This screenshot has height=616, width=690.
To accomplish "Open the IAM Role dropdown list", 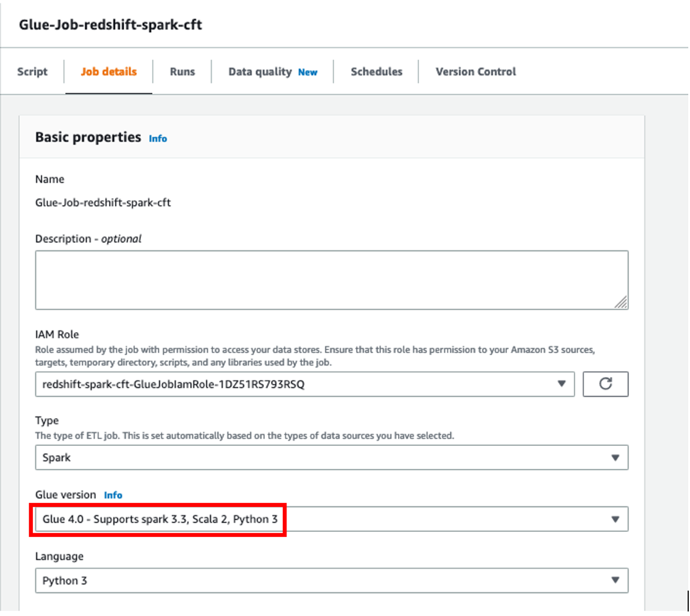I will 304,384.
